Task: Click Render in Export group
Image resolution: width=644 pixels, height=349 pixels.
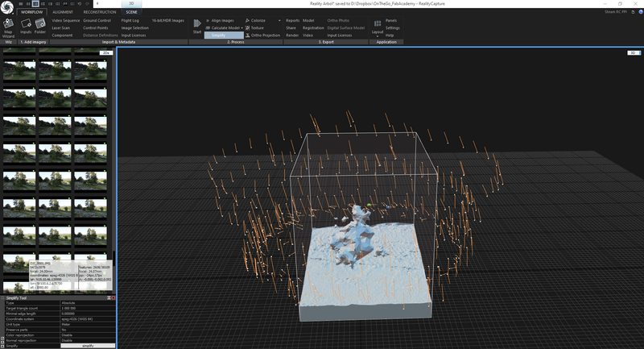Action: [292, 35]
